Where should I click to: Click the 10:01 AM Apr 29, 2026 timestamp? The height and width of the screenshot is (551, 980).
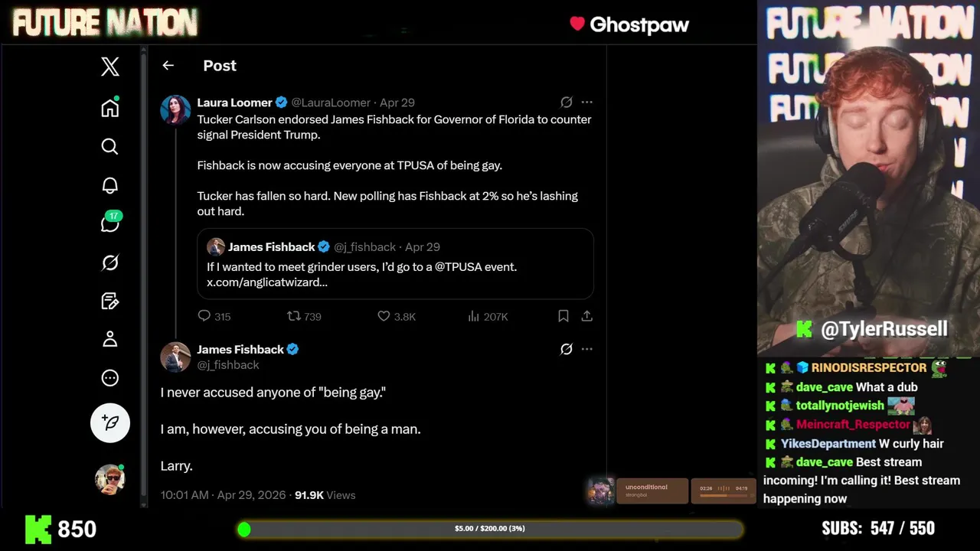click(x=223, y=495)
